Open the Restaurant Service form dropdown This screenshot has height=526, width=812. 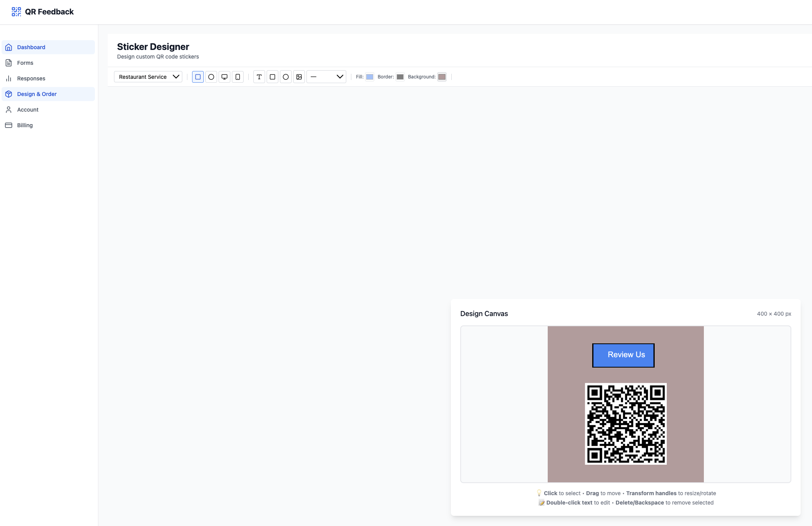[148, 77]
